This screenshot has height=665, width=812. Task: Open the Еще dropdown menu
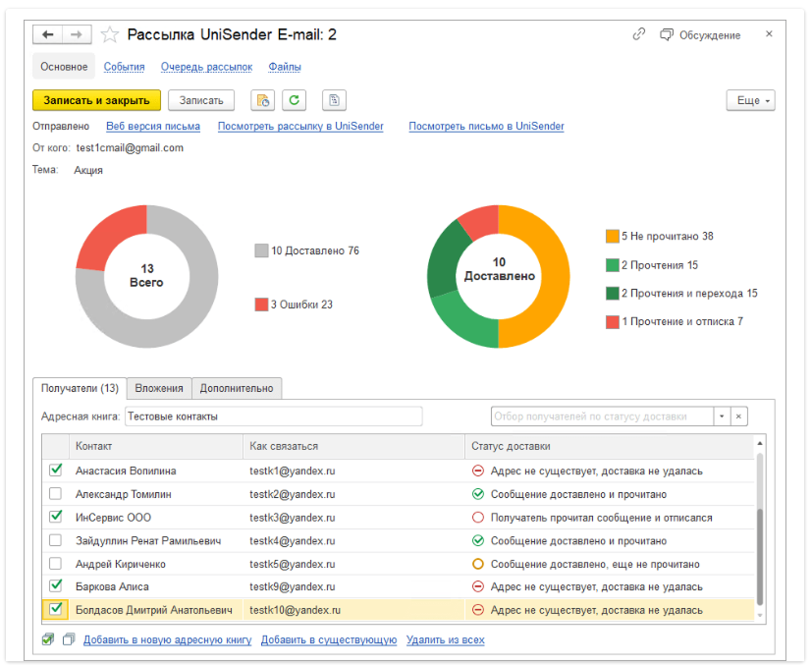coord(750,100)
